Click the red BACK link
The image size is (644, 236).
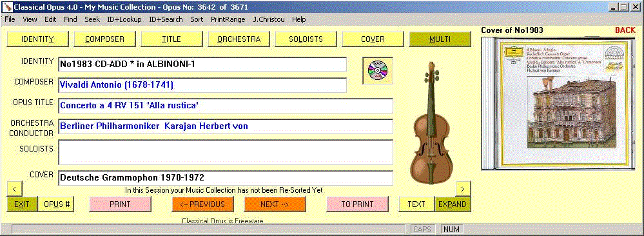click(625, 30)
